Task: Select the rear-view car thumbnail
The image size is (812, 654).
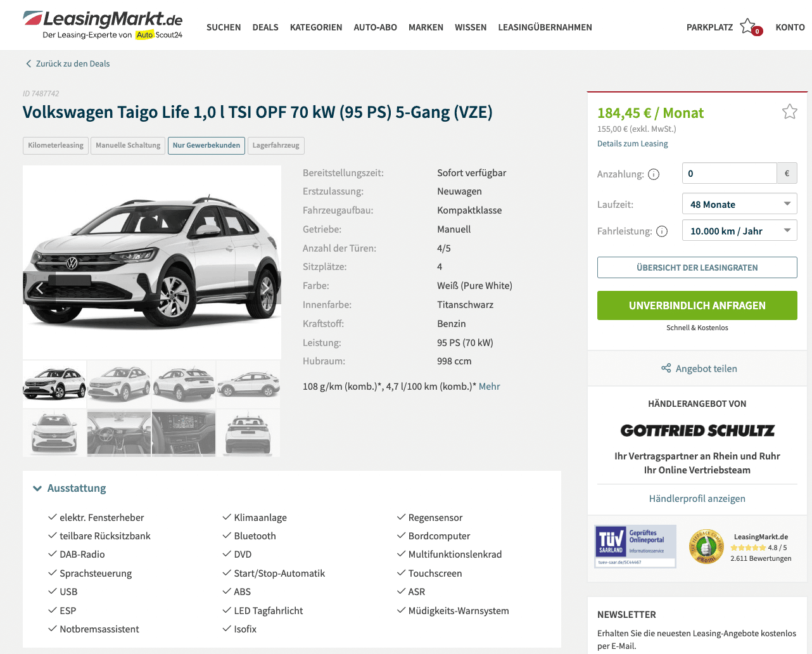Action: tap(248, 433)
